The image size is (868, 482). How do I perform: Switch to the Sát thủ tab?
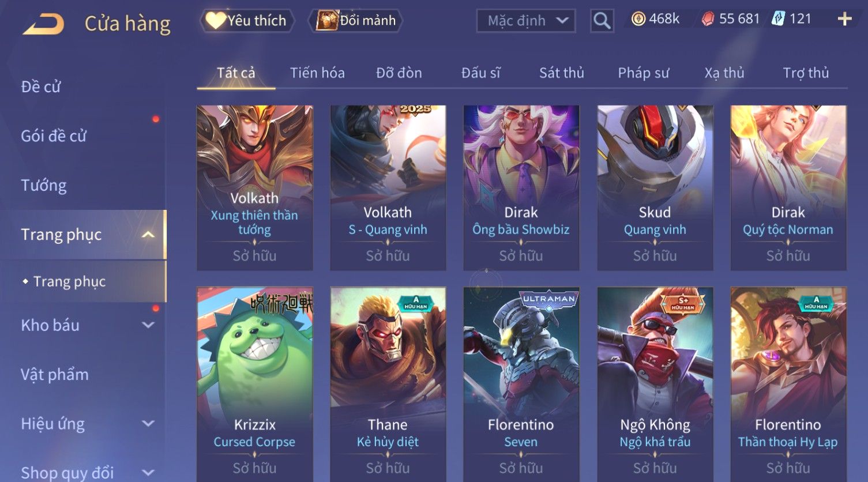(562, 73)
